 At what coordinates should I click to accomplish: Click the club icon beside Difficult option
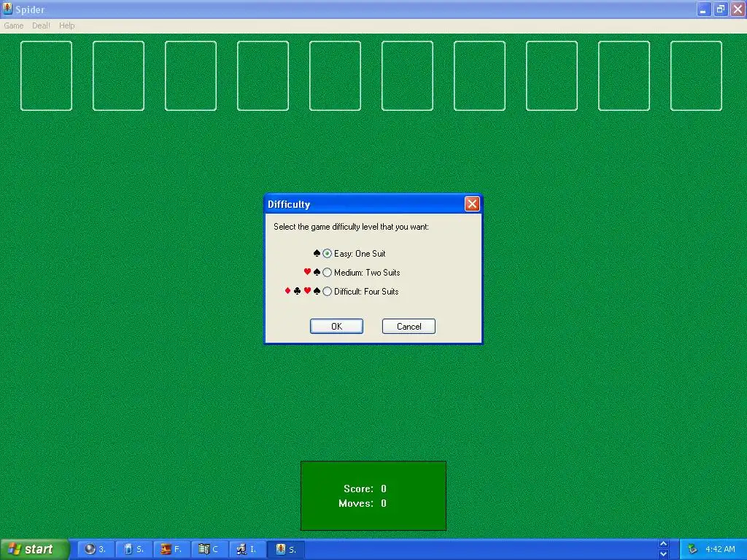pos(298,291)
